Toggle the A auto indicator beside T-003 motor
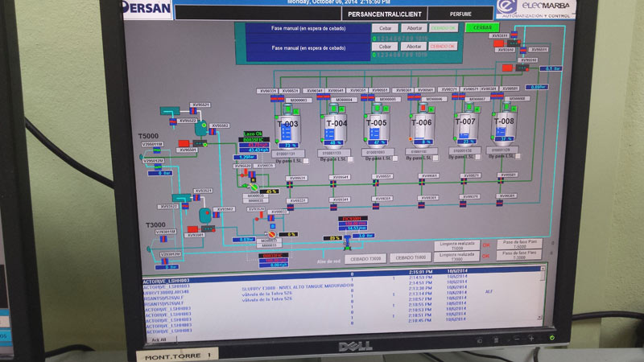 (x=295, y=111)
